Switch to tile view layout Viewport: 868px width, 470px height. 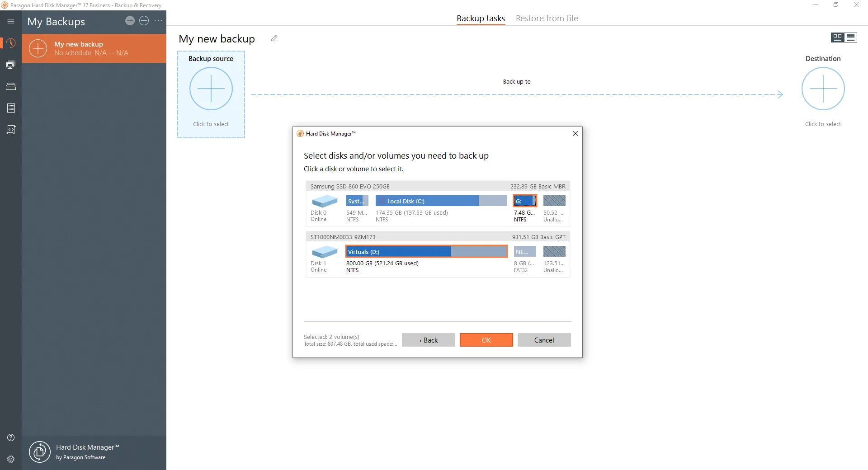click(x=837, y=38)
